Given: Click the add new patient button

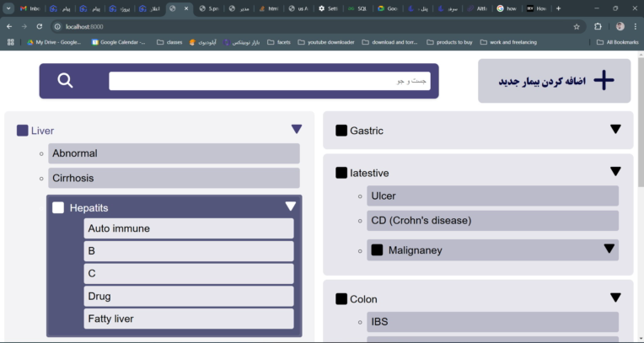Looking at the screenshot, I should (x=554, y=81).
